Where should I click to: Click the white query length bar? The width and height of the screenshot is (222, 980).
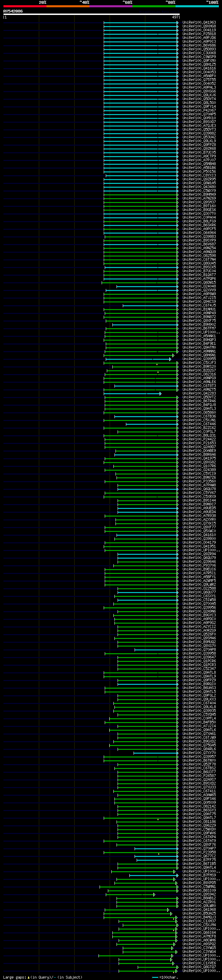click(x=92, y=15)
